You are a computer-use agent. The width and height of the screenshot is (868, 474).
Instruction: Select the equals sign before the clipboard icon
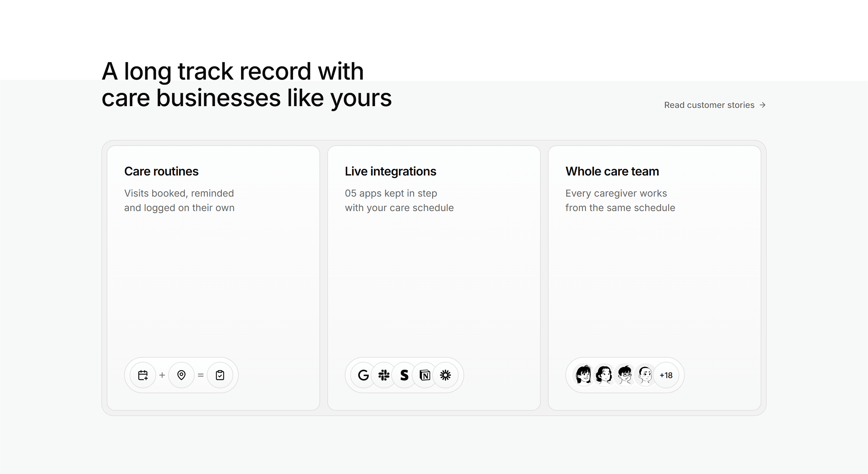201,375
